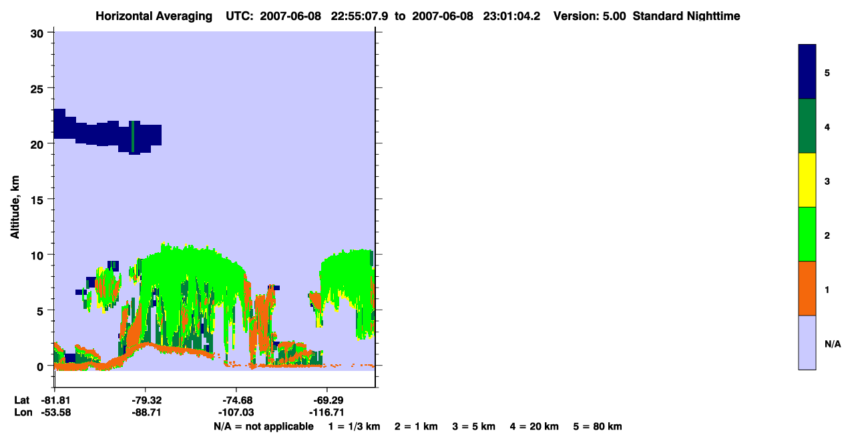868x445 pixels.
Task: Click the lavender N/A color bar segment
Action: [x=807, y=342]
